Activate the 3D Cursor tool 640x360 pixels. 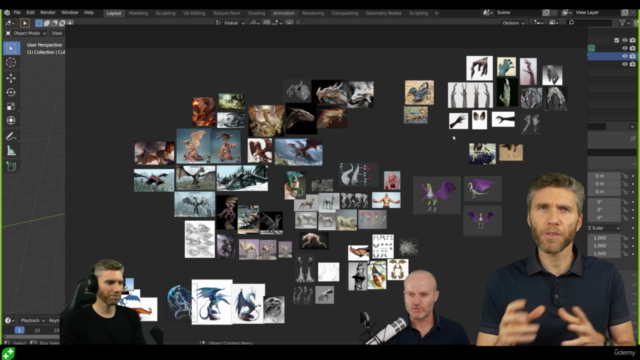click(11, 62)
